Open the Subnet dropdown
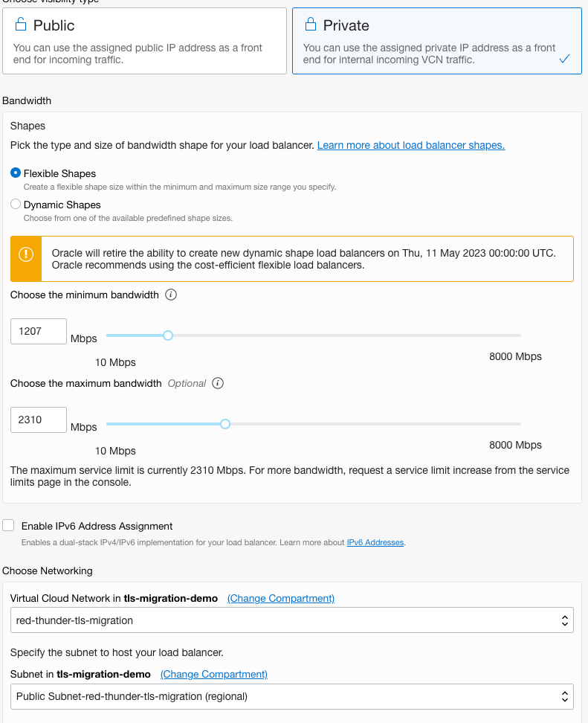 click(291, 696)
